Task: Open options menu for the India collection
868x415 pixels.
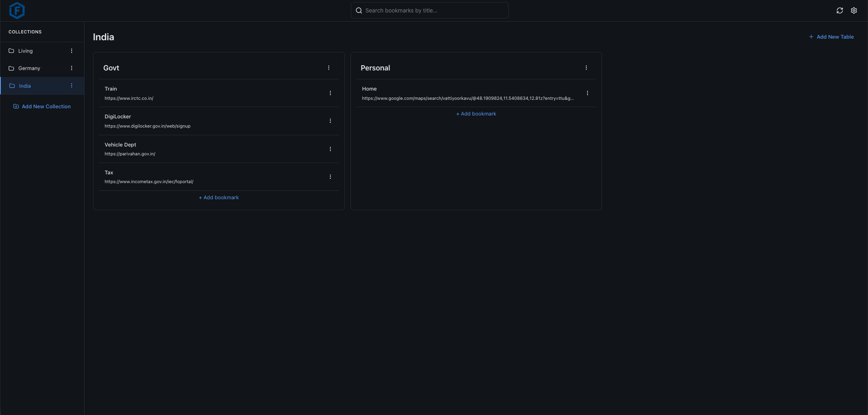Action: pyautogui.click(x=72, y=85)
